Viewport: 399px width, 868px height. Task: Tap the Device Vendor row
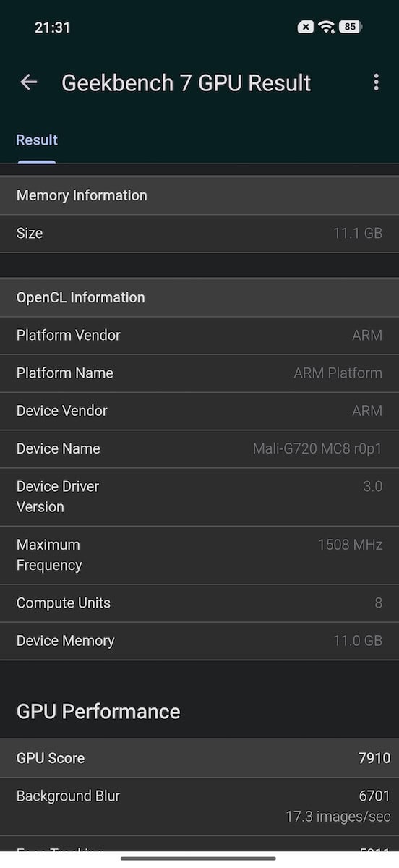199,411
